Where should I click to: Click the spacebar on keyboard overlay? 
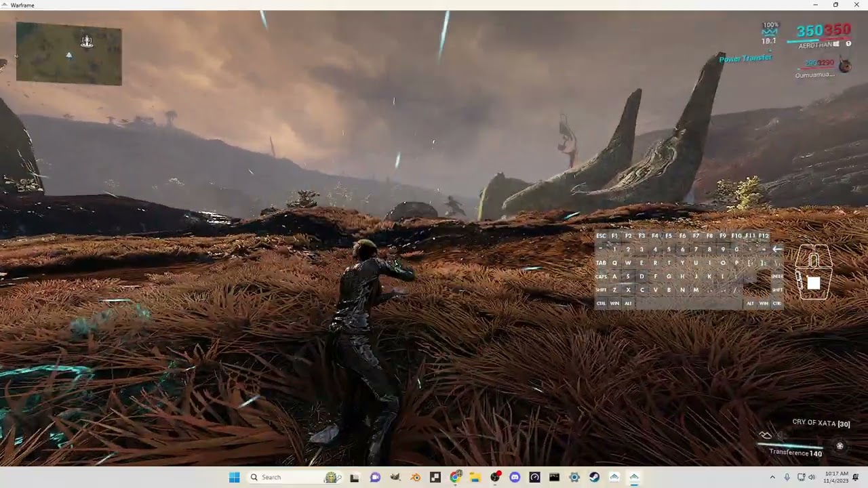coord(689,304)
